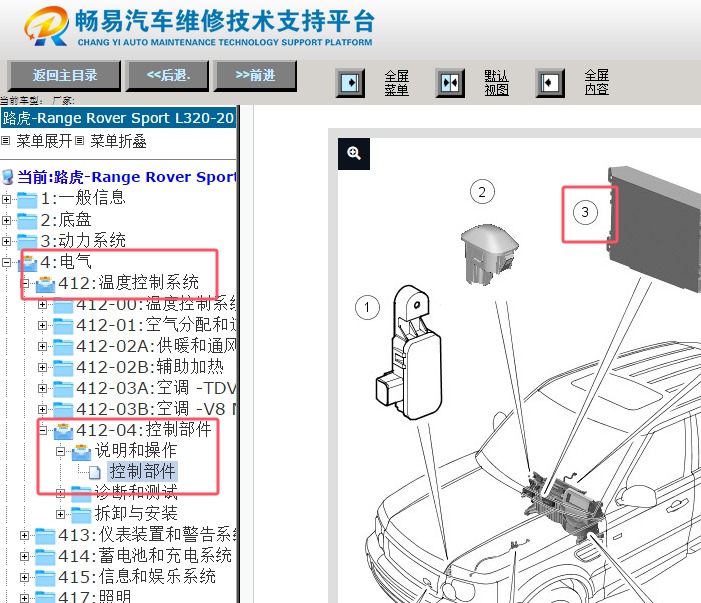
Task: Click the 返回主目录 button
Action: click(x=64, y=76)
